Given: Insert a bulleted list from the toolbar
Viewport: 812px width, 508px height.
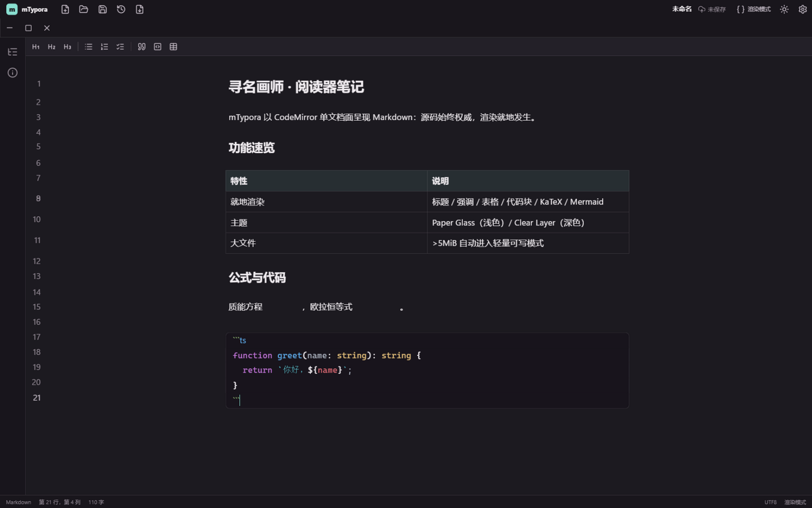Looking at the screenshot, I should tap(89, 47).
